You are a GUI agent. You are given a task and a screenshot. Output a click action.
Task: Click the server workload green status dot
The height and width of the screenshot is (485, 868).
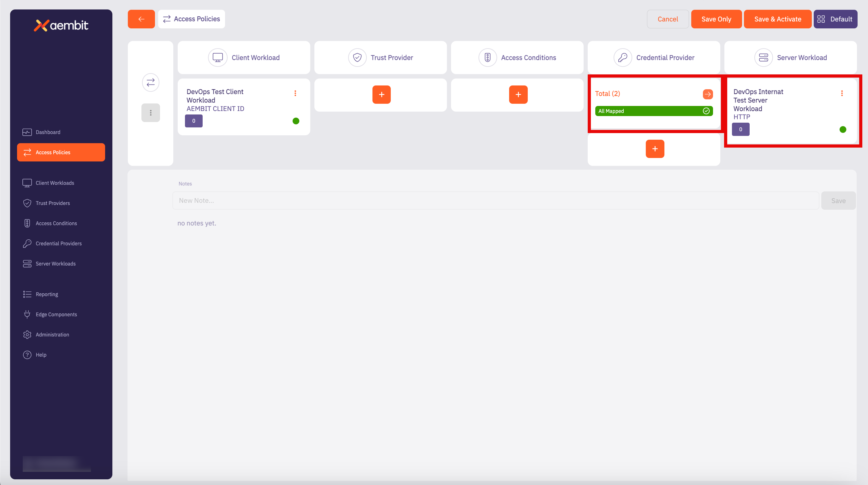843,129
